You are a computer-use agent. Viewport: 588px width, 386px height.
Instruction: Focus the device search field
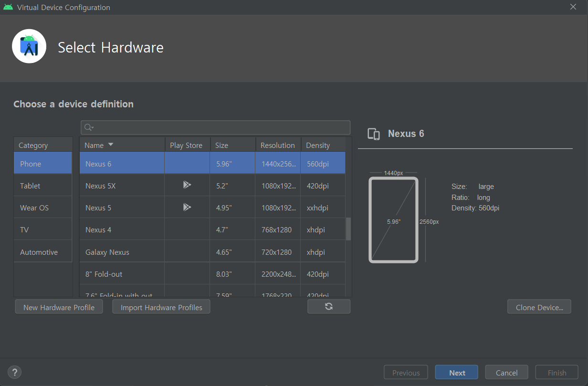click(x=216, y=127)
